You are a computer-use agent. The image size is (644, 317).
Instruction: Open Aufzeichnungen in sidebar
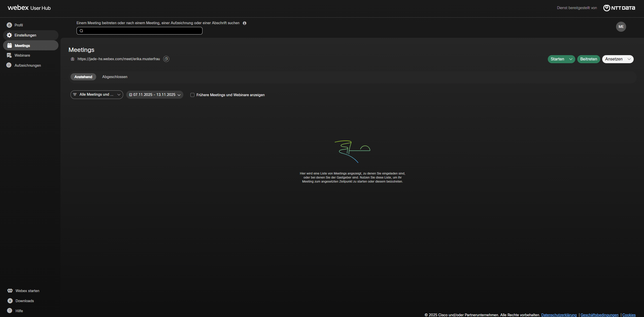27,65
